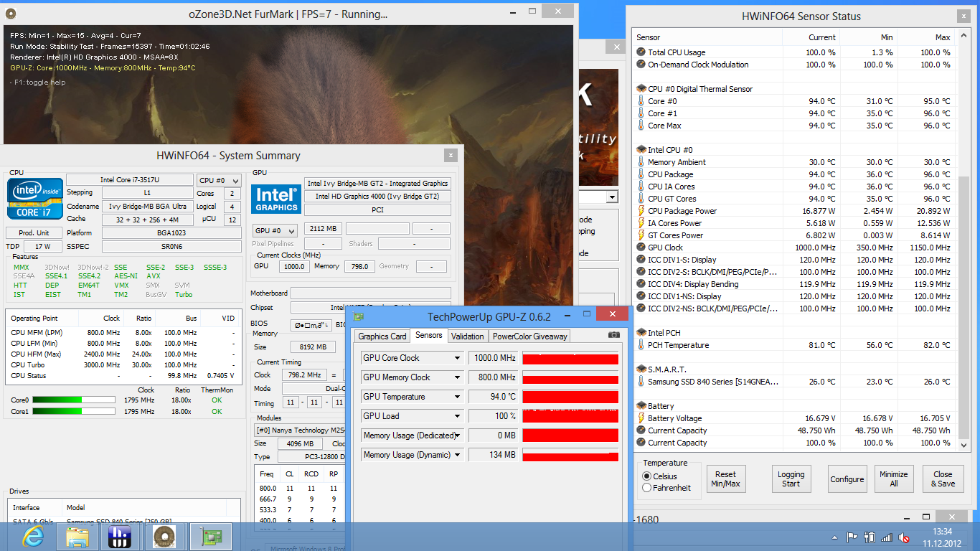980x551 pixels.
Task: Click the muted volume tray icon
Action: (x=904, y=537)
